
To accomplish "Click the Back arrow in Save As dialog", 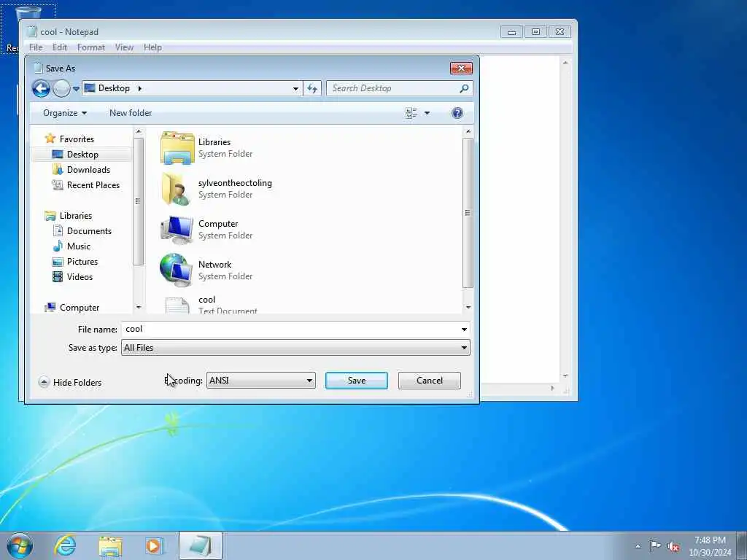I will tap(41, 88).
